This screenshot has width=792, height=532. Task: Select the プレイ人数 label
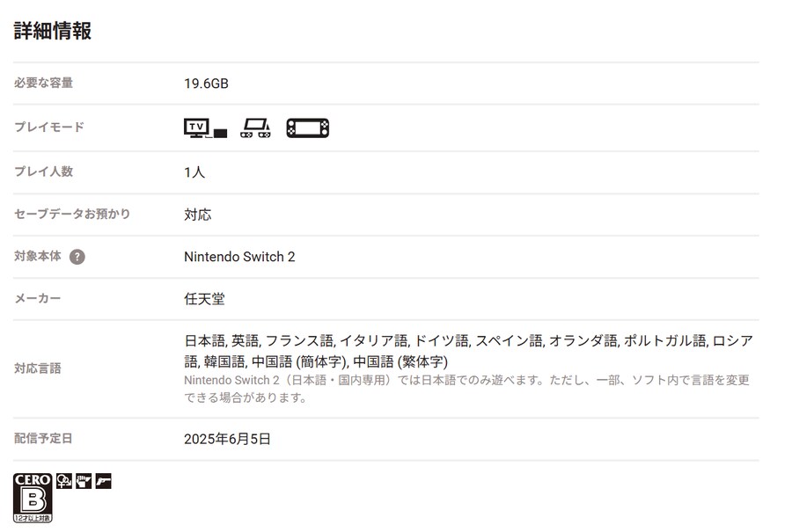click(x=43, y=171)
